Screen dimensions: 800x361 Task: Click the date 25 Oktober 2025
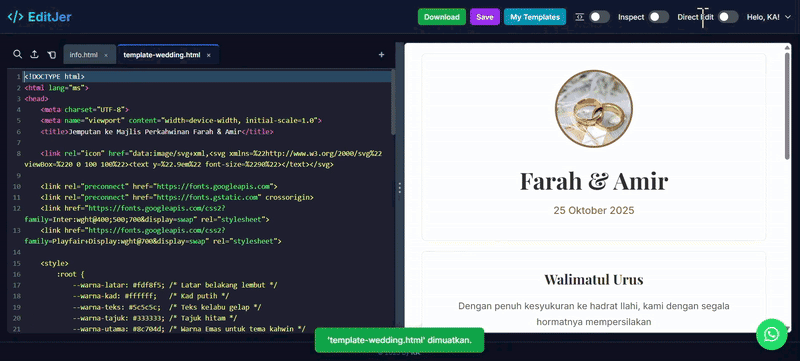pyautogui.click(x=593, y=210)
